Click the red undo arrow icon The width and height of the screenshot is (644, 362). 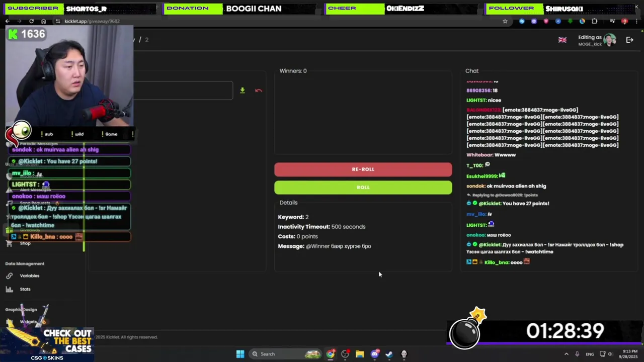click(259, 90)
